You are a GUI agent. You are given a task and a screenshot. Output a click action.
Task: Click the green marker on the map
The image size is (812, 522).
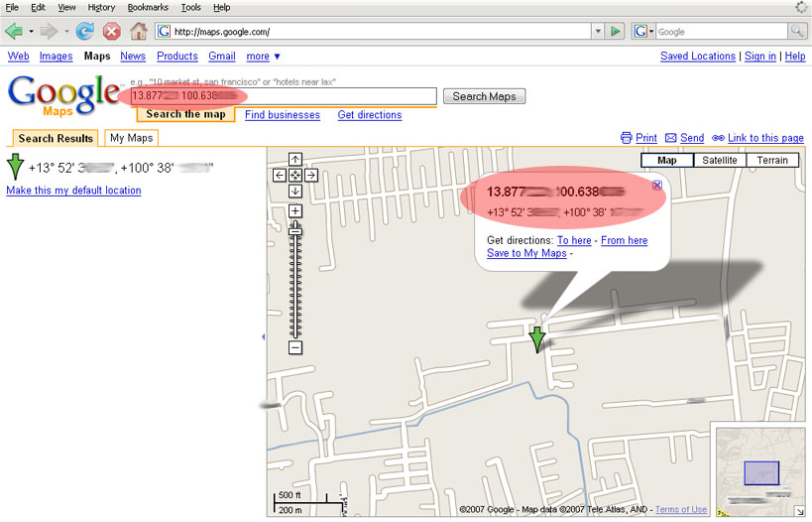tap(537, 339)
